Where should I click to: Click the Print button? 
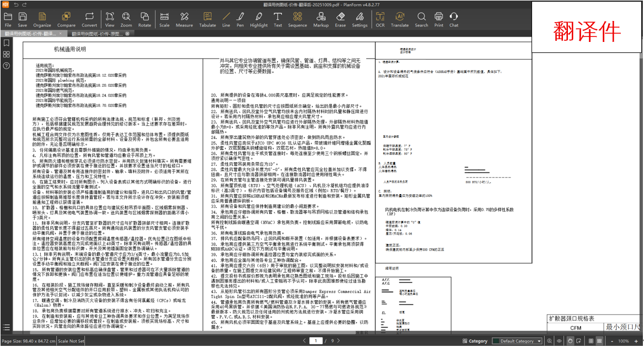[438, 20]
